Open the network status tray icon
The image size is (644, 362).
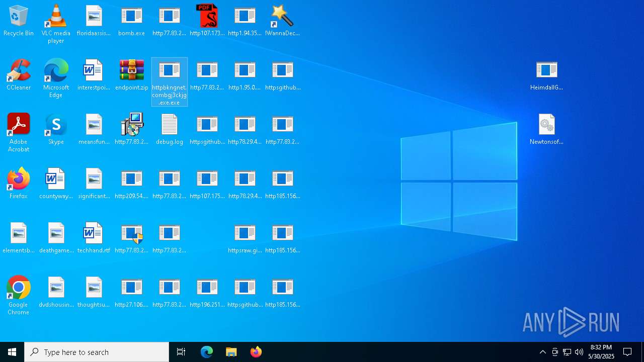567,352
